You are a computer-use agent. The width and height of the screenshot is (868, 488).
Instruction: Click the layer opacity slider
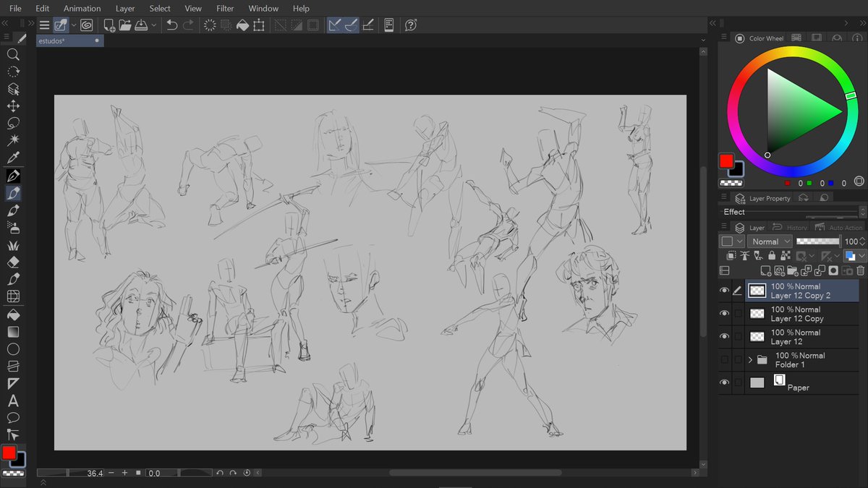[819, 241]
